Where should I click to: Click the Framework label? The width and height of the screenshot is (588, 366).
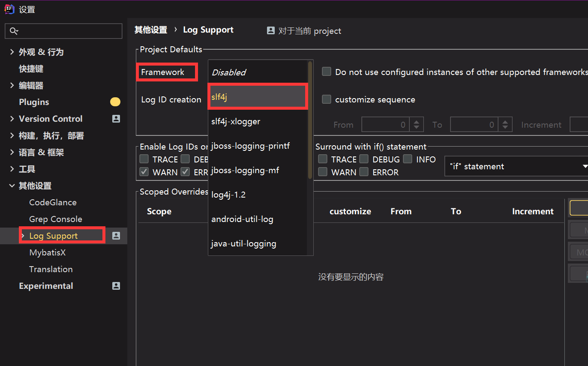click(162, 72)
